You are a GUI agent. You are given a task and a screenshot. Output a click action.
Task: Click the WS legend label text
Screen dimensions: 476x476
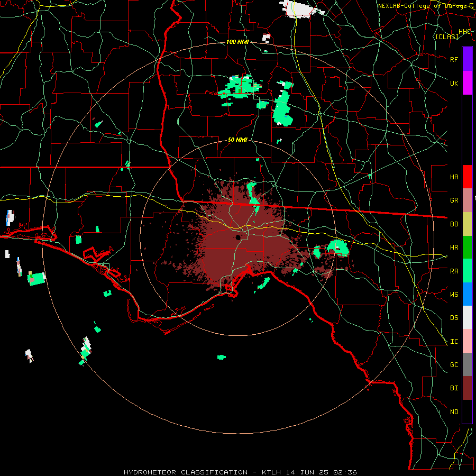(454, 294)
